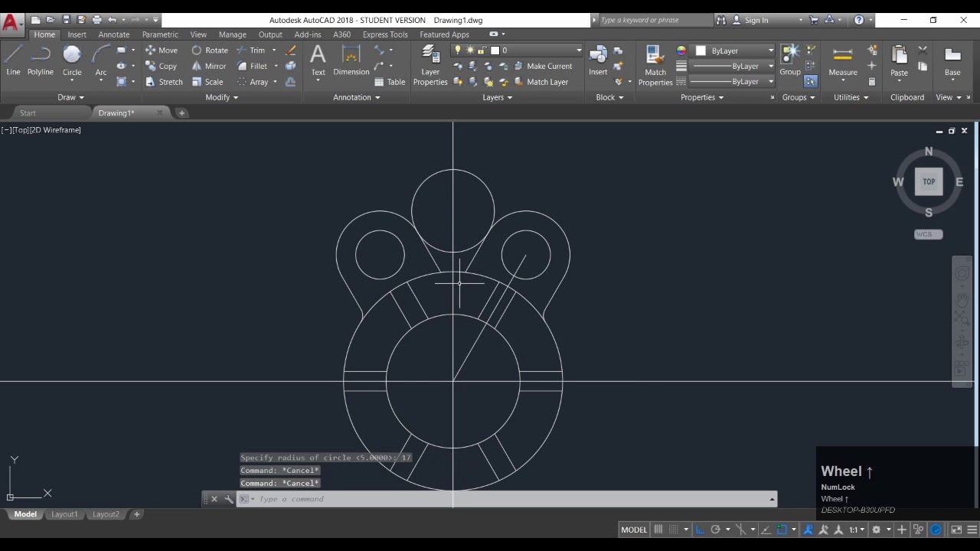
Task: Click Undo in quick access toolbar
Action: (x=113, y=20)
